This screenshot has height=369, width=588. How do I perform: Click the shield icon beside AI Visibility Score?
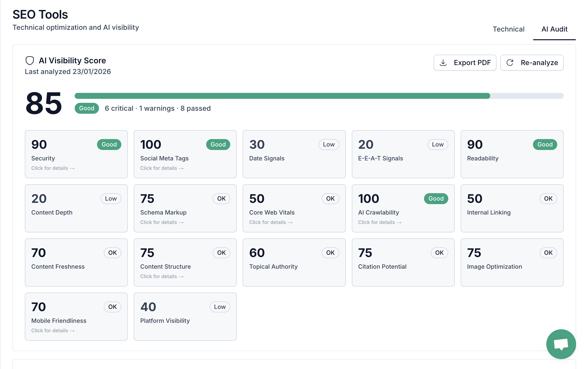coord(30,60)
